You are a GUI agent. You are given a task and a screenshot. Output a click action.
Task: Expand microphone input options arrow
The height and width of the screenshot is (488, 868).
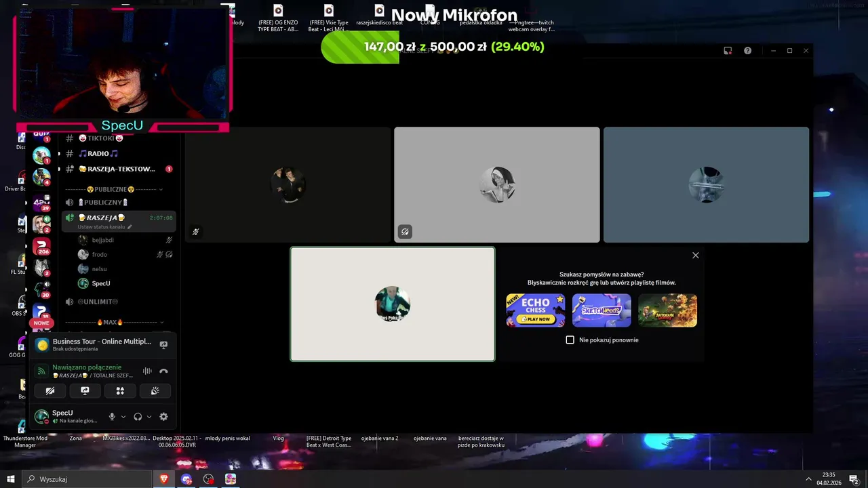(123, 417)
